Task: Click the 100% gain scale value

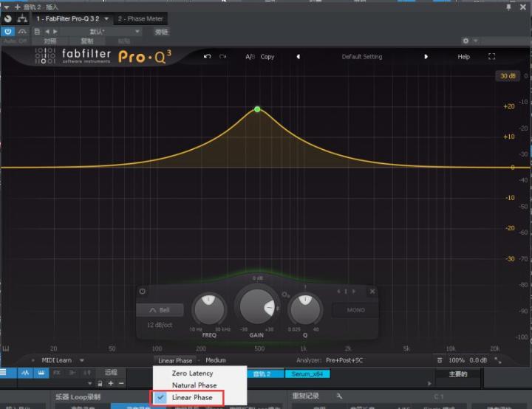Action: click(457, 360)
